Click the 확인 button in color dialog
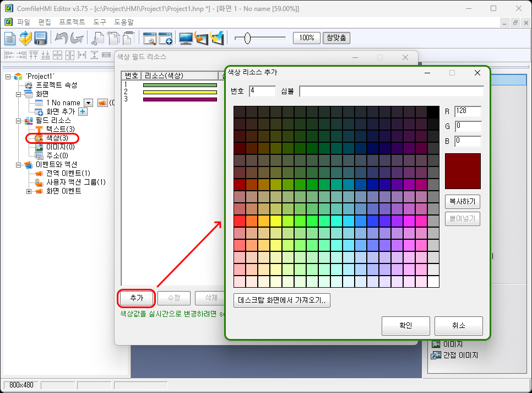Screen dimensions: 532x393 405,326
